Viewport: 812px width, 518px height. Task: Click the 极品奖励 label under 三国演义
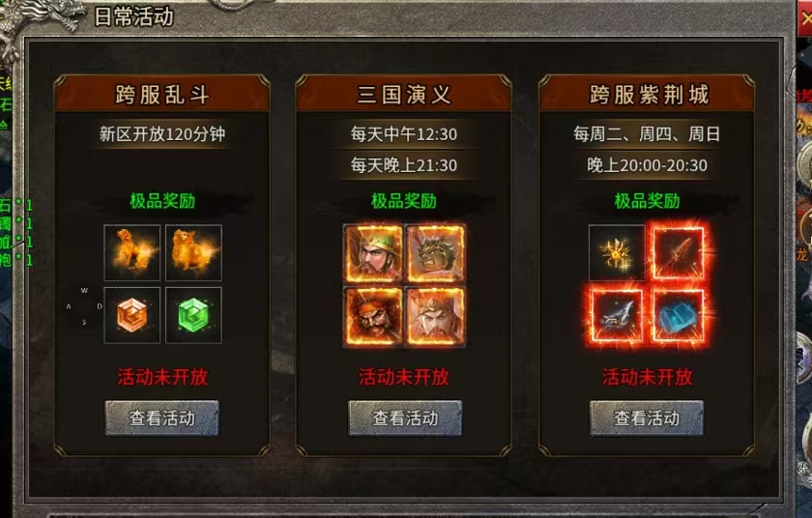(x=404, y=201)
